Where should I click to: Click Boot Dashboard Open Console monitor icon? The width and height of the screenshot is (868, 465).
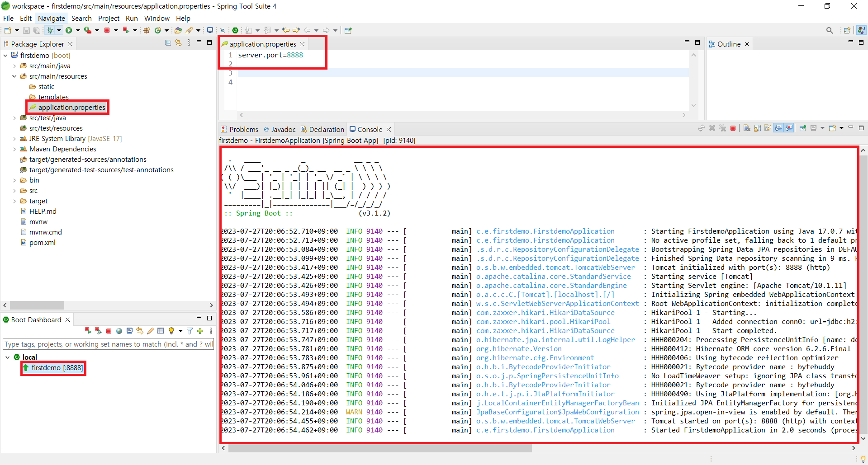point(129,331)
